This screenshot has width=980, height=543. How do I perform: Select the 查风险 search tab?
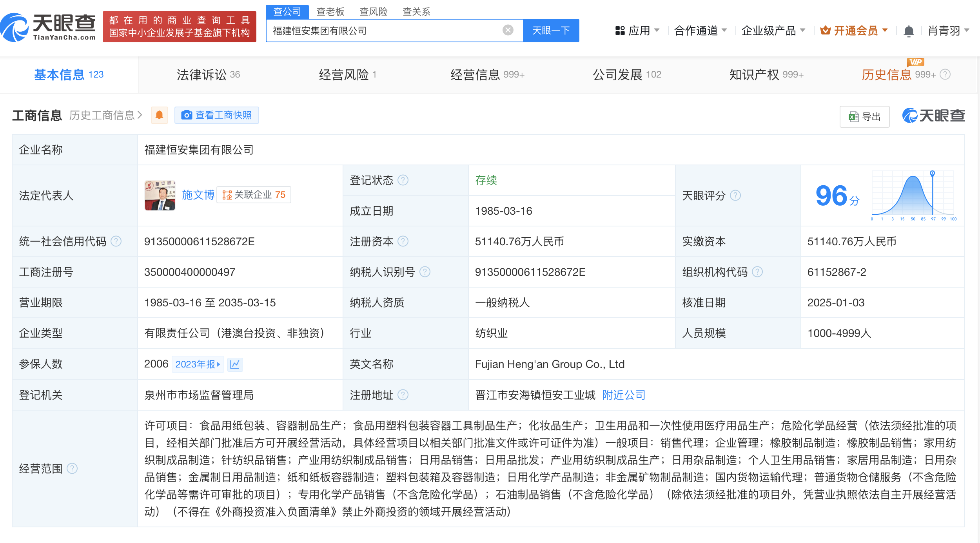coord(374,11)
